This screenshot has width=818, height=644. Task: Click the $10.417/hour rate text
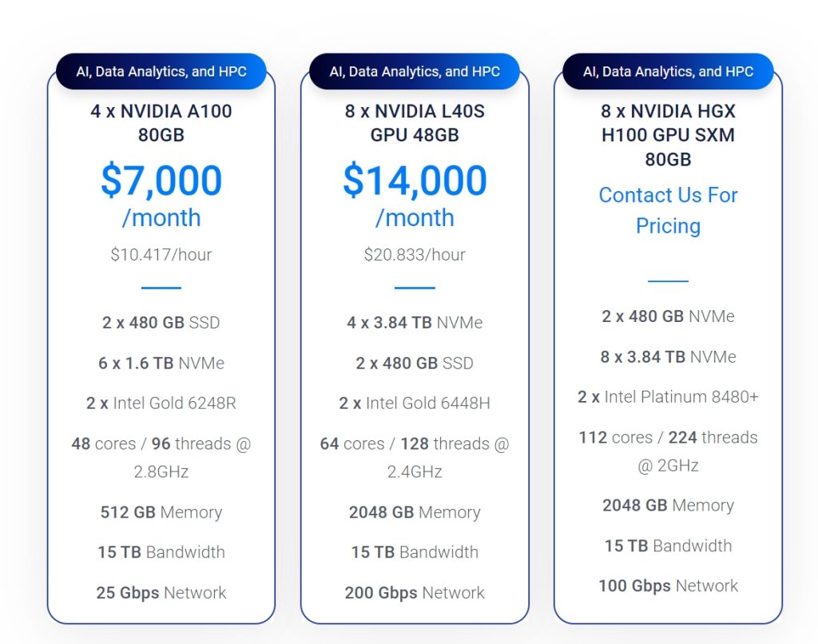[x=161, y=255]
